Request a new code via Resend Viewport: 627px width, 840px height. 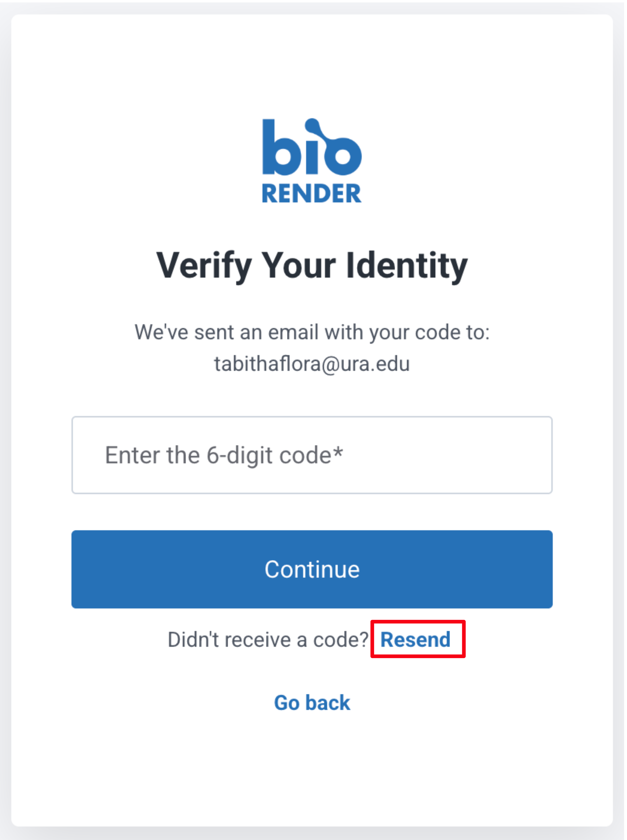coord(415,640)
